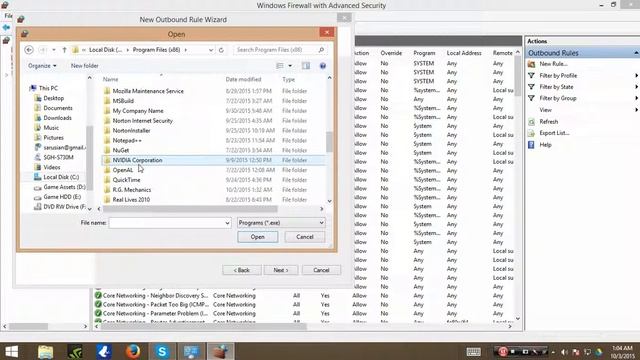640x360 pixels.
Task: Select Local Disk (C:) in navigation pane
Action: (61, 177)
